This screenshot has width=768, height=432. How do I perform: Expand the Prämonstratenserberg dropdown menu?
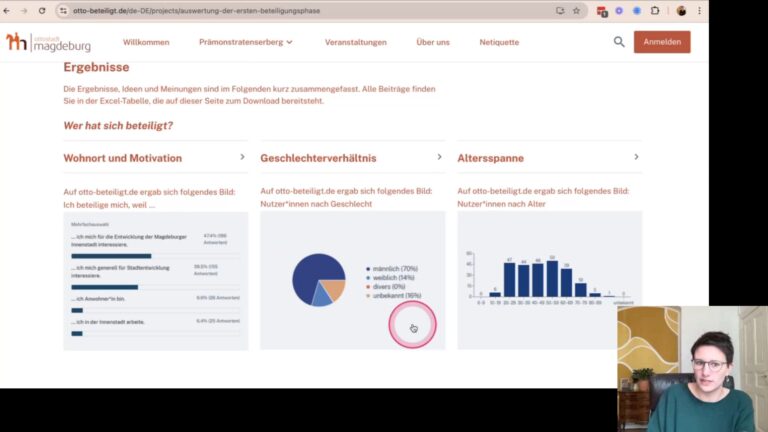(245, 42)
